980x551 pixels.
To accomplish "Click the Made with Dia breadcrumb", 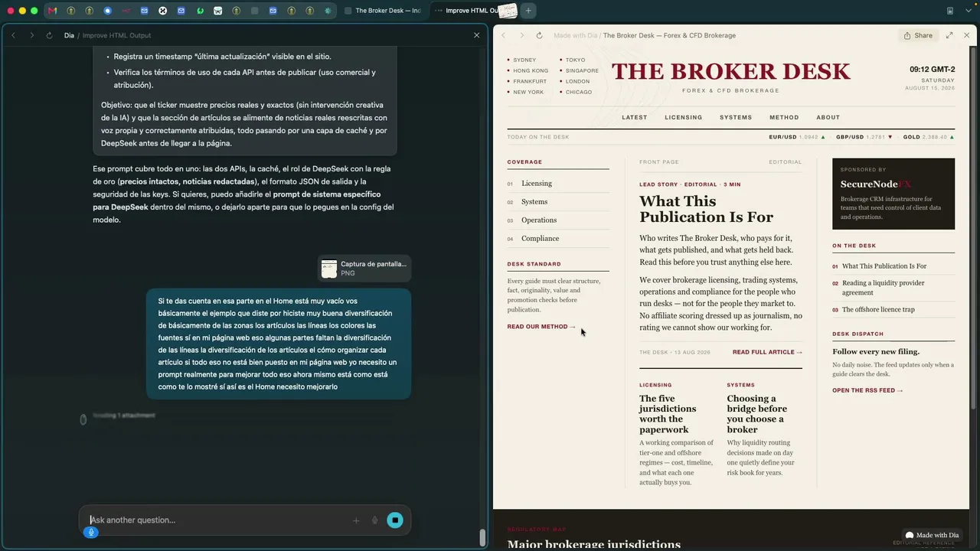I will (575, 35).
